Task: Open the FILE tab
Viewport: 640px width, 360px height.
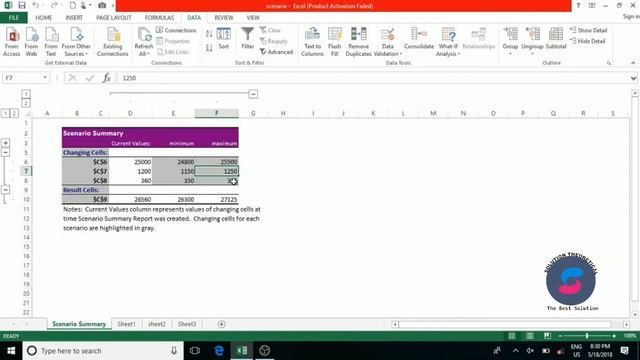Action: click(x=13, y=18)
